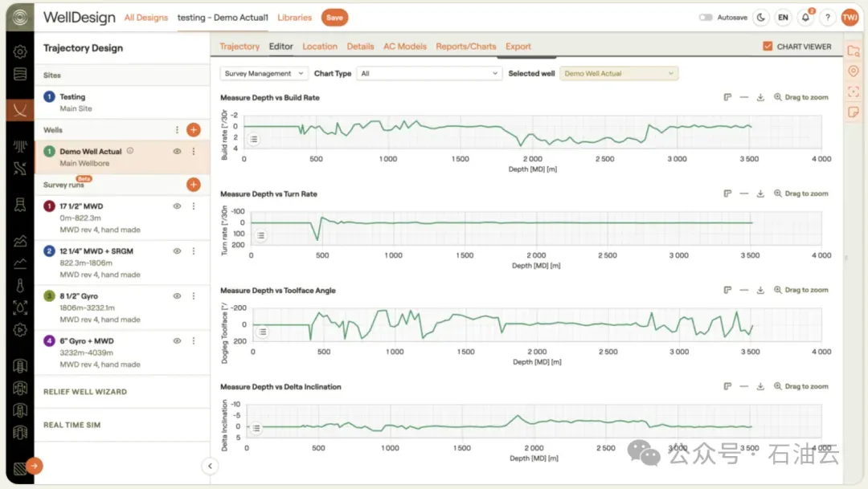Screen dimensions: 868x489
Task: Open Toolface Angle chart legend list icon
Action: pos(263,332)
